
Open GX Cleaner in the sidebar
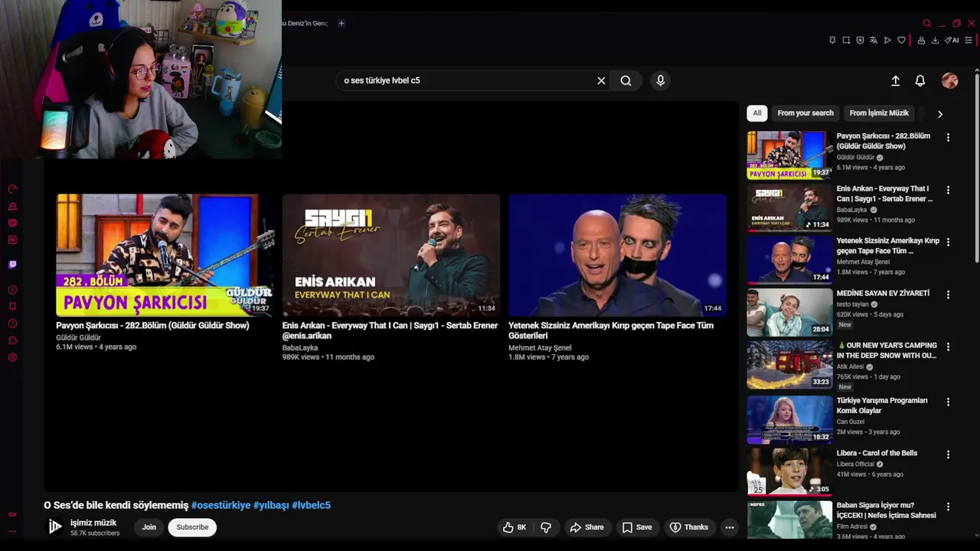[12, 206]
